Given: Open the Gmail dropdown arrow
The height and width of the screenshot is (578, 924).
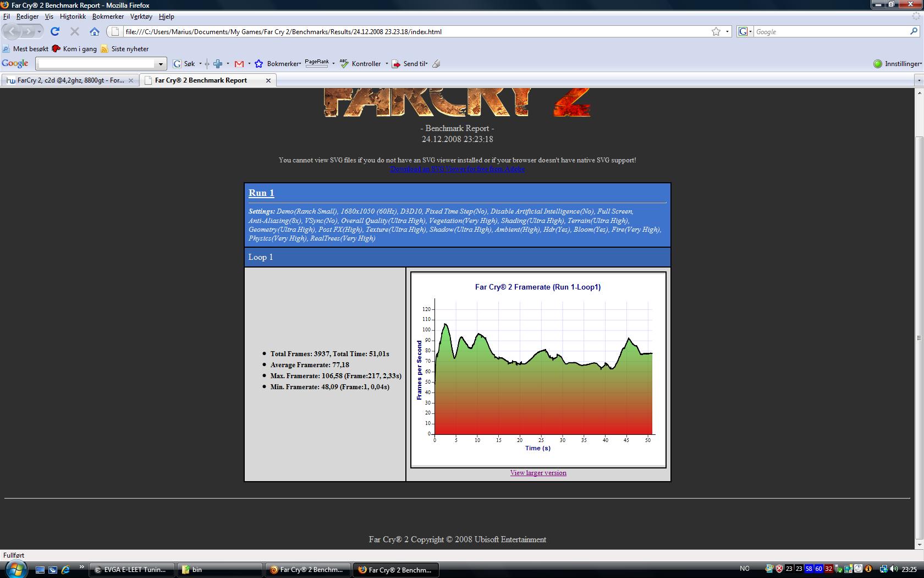Looking at the screenshot, I should 249,64.
